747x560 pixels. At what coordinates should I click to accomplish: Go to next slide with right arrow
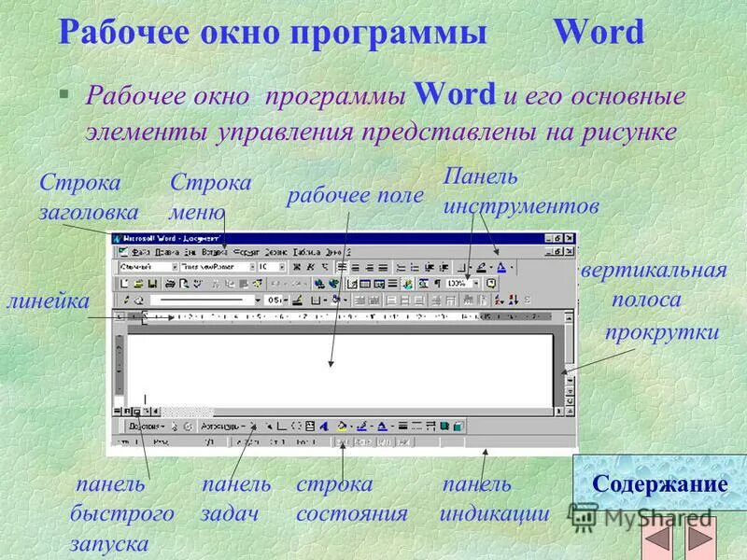(701, 539)
